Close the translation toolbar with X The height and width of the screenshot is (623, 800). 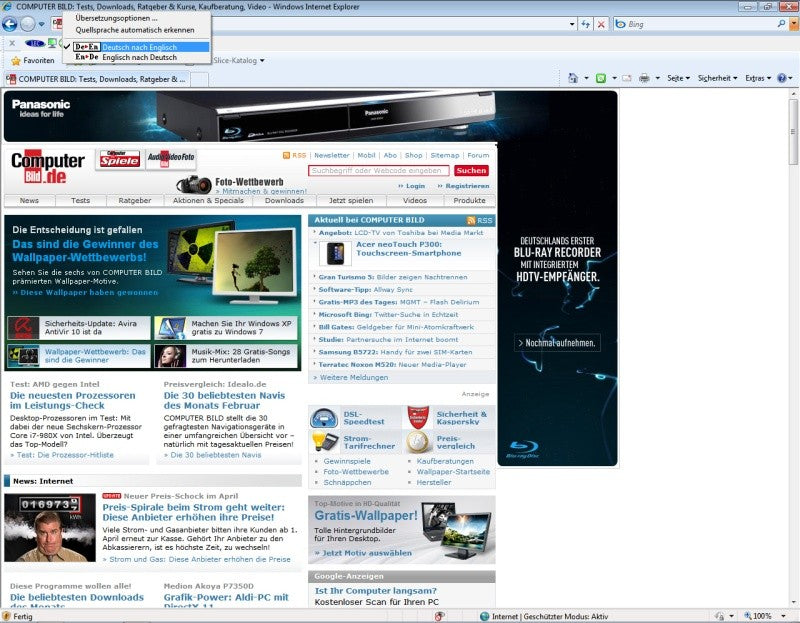click(x=12, y=43)
